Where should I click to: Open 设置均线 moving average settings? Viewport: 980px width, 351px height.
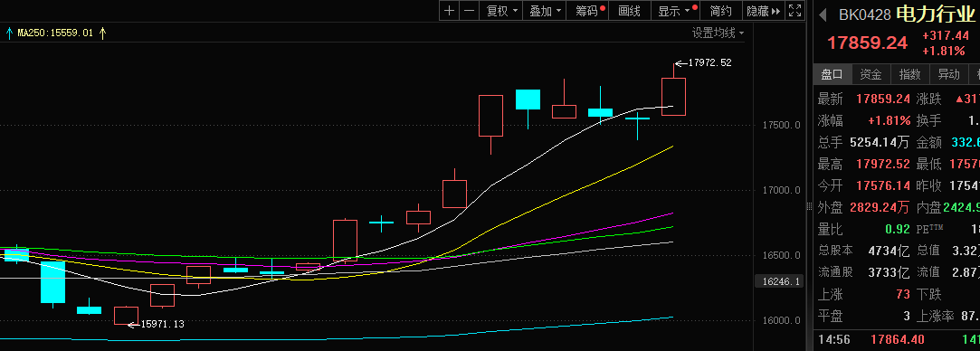[x=718, y=33]
